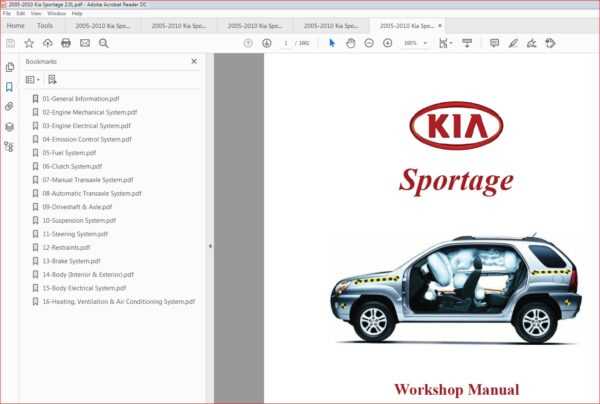
Task: Open the Sign document icon
Action: pyautogui.click(x=531, y=43)
